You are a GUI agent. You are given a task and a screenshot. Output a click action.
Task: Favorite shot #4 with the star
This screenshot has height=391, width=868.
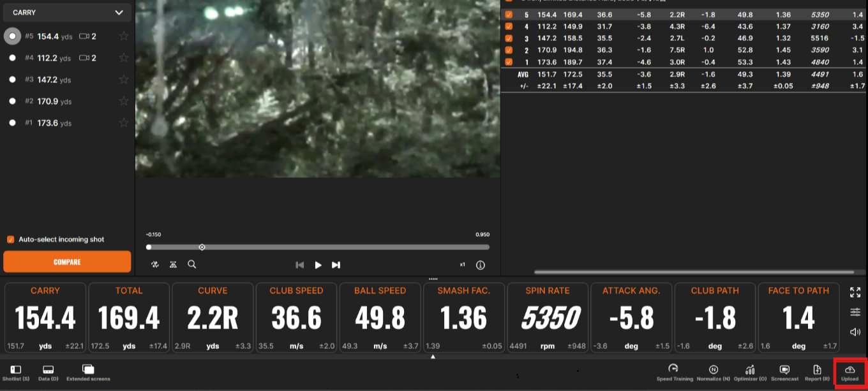(x=124, y=58)
